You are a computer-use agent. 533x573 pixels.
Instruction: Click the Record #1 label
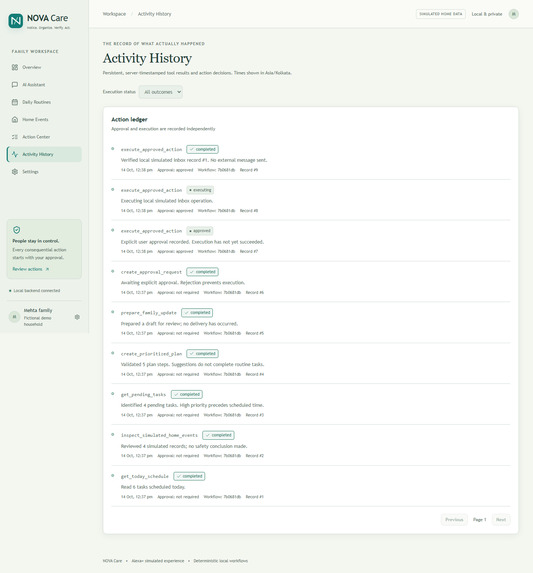255,497
